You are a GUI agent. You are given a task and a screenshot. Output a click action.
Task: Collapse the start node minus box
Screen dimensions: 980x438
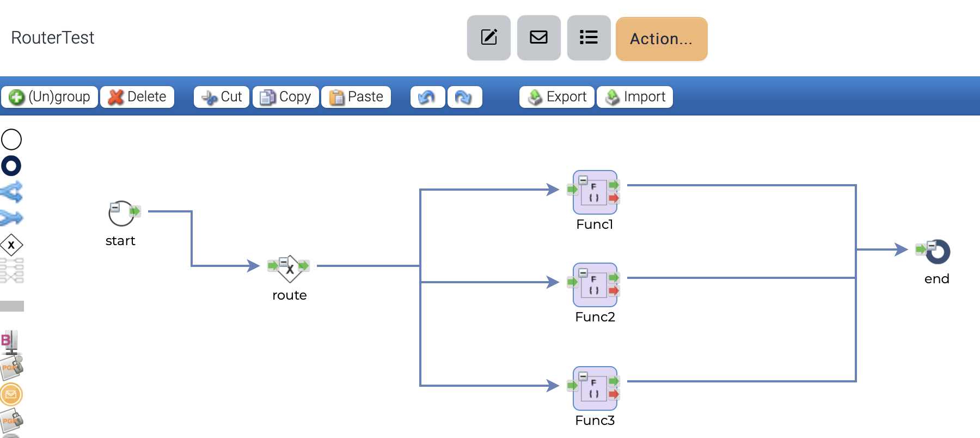click(x=115, y=208)
